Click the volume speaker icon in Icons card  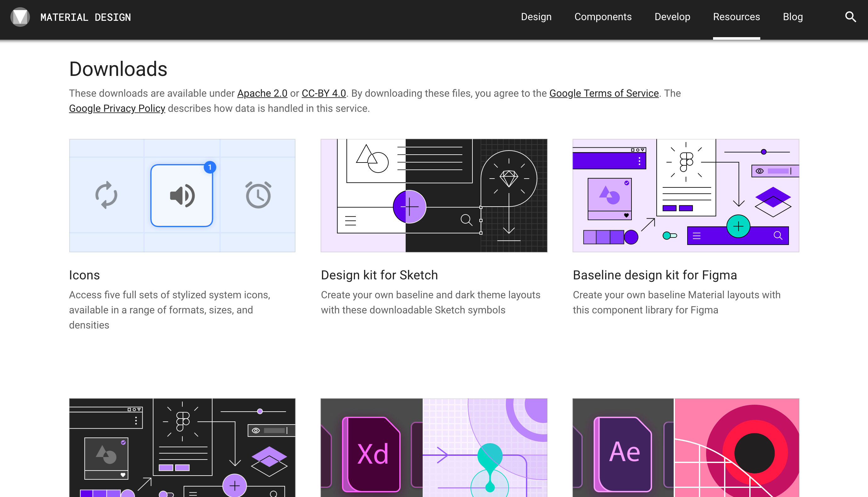tap(182, 196)
